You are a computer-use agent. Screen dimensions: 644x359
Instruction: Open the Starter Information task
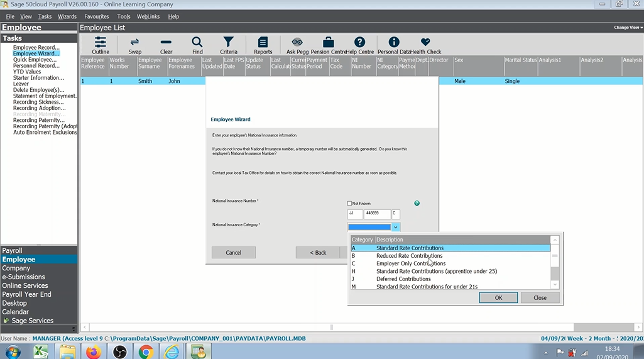[38, 78]
